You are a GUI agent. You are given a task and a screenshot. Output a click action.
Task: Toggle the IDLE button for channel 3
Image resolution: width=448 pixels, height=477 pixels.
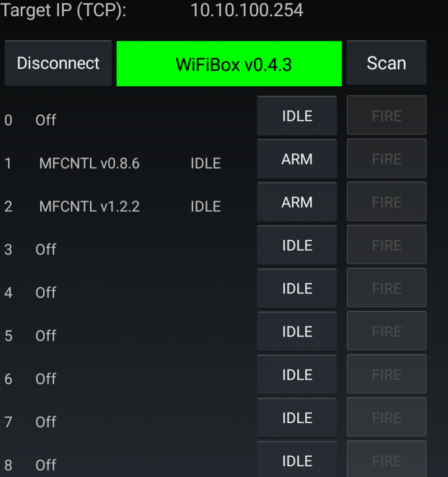pyautogui.click(x=297, y=245)
